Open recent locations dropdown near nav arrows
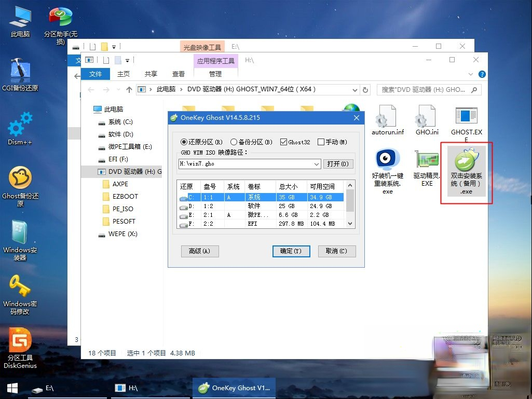This screenshot has width=532, height=399. pyautogui.click(x=118, y=90)
